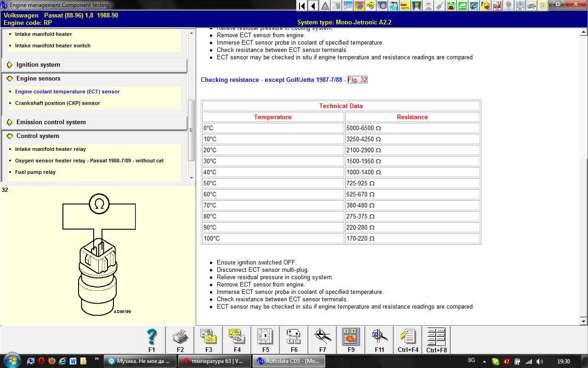The height and width of the screenshot is (368, 588).
Task: Print the page with the F2 printer button
Action: pyautogui.click(x=180, y=340)
